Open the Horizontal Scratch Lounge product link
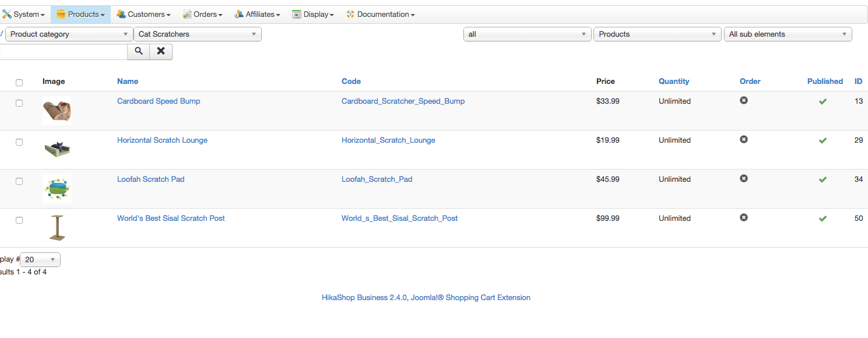 coord(162,140)
